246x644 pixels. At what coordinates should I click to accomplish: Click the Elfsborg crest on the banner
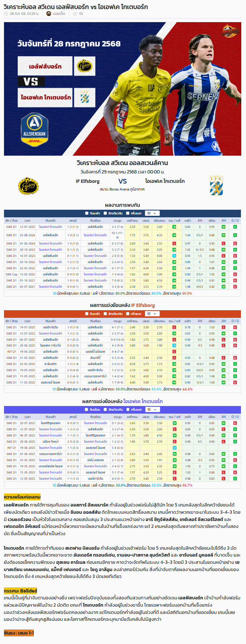coord(85,66)
